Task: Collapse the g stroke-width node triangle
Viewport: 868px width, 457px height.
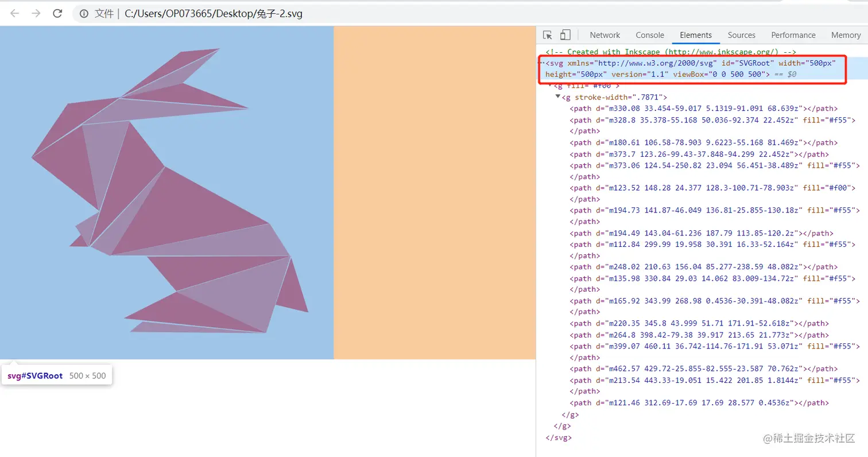Action: (x=558, y=96)
